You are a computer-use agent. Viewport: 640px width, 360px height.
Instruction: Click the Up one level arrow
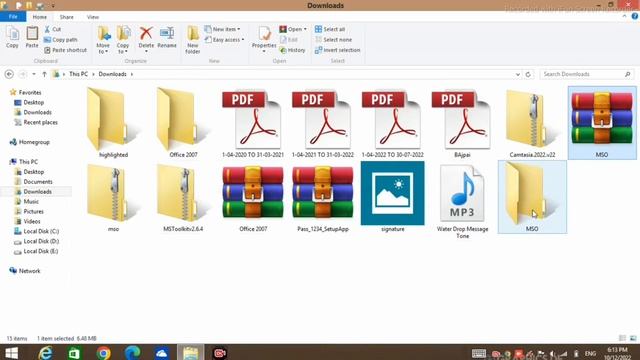click(x=44, y=74)
